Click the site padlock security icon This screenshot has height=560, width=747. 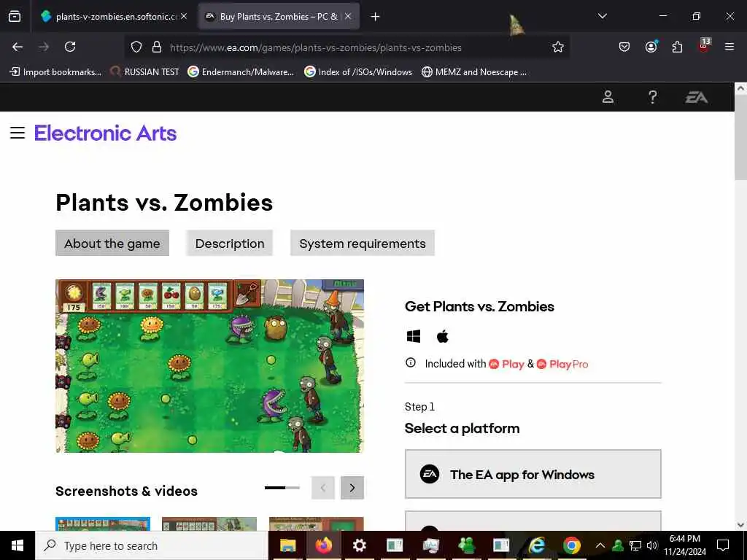pyautogui.click(x=156, y=47)
